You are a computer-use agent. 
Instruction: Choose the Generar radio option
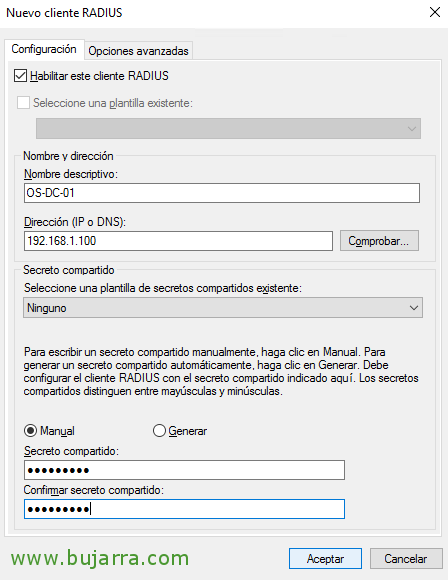click(159, 431)
